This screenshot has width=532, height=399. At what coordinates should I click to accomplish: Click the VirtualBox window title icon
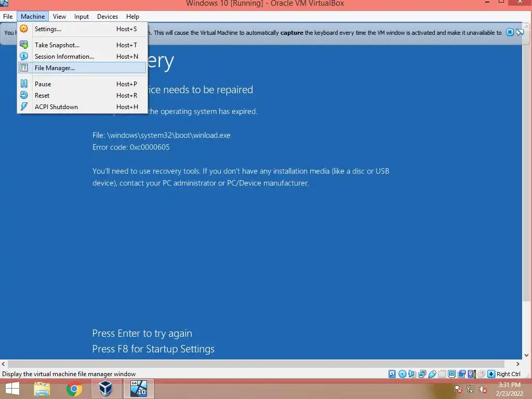click(x=4, y=3)
